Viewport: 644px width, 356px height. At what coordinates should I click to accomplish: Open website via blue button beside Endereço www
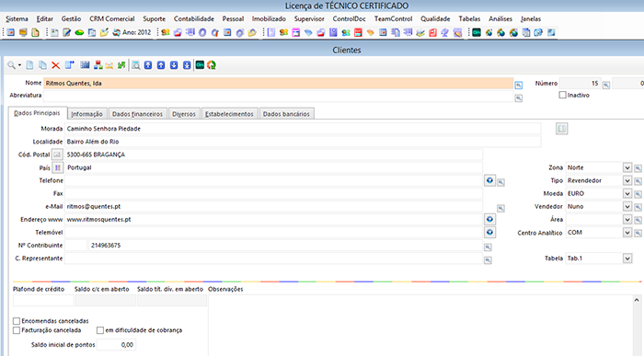click(x=489, y=219)
